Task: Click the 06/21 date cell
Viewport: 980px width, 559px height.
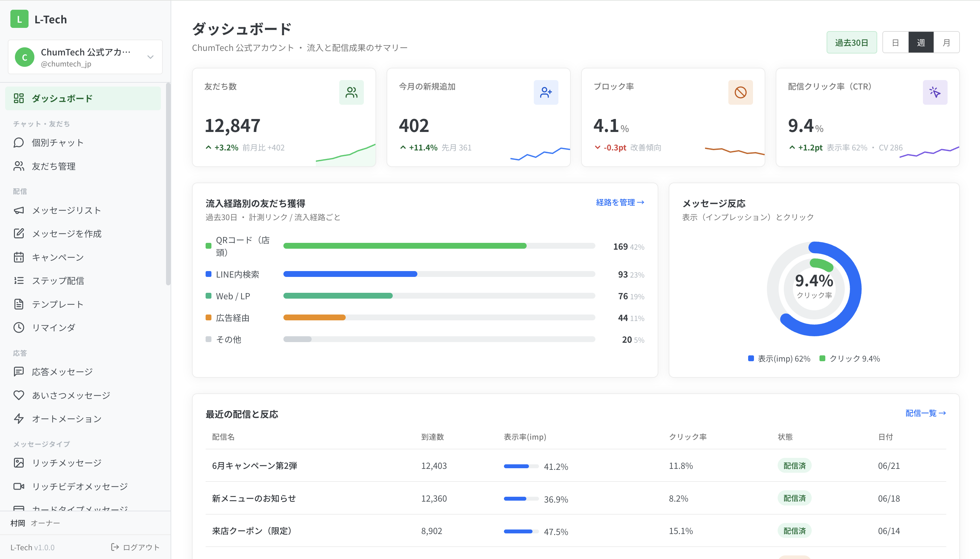Action: pos(889,466)
